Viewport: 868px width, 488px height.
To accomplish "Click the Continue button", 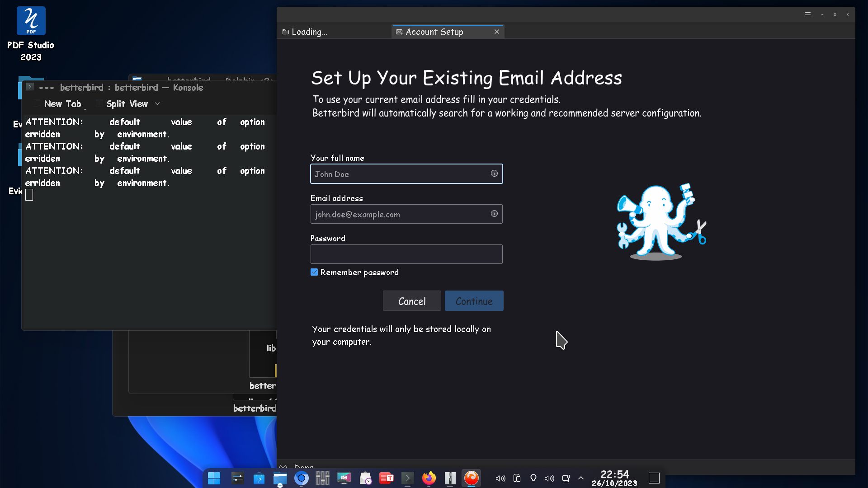I will (x=474, y=301).
